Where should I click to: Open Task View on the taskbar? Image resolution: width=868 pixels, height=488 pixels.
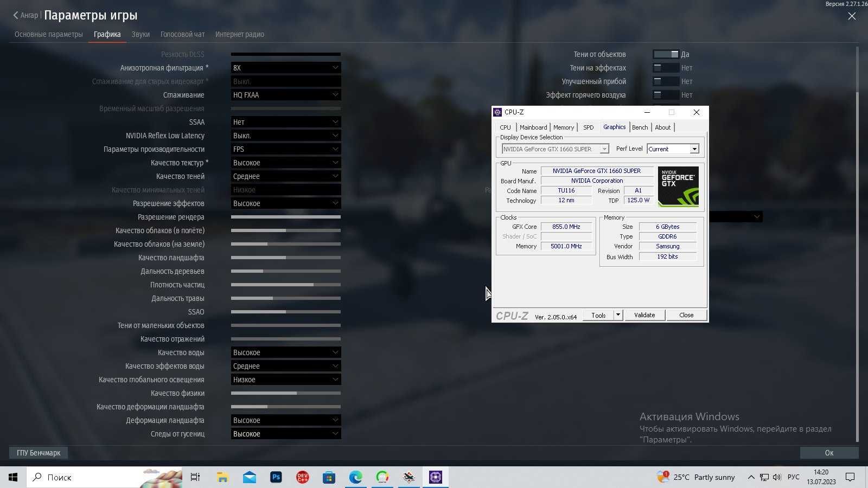(x=195, y=477)
